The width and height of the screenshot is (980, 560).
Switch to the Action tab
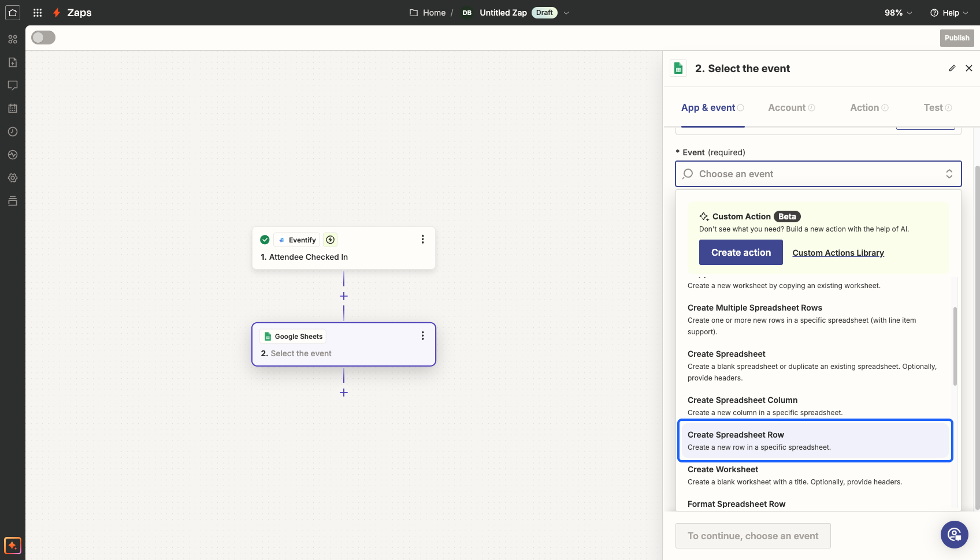pos(869,107)
